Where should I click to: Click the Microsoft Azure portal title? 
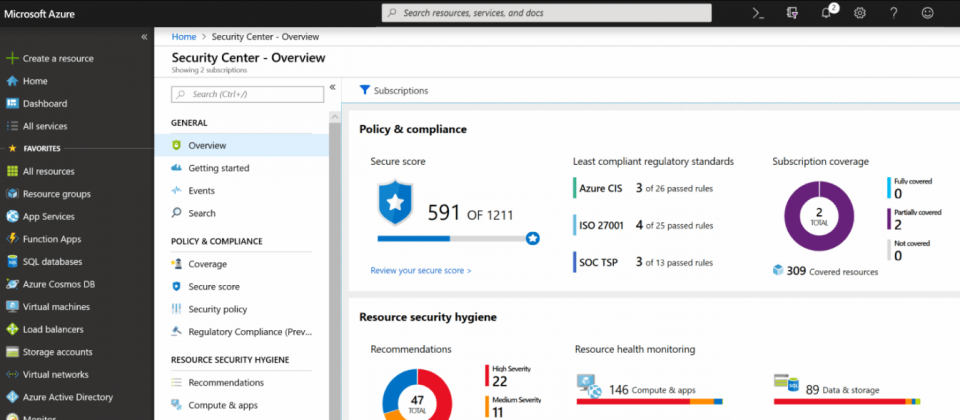[40, 13]
